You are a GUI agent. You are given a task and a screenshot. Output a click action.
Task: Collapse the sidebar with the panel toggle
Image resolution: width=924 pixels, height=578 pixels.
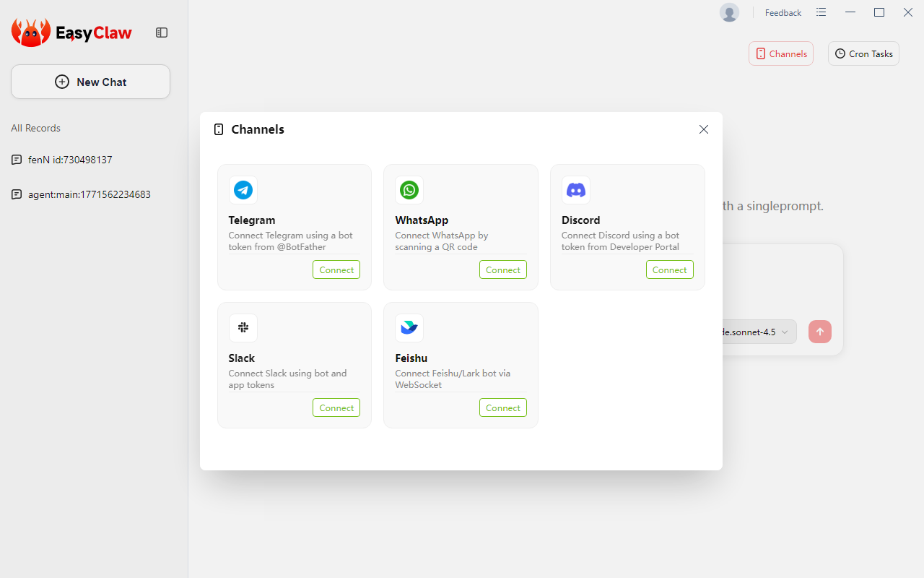point(162,33)
